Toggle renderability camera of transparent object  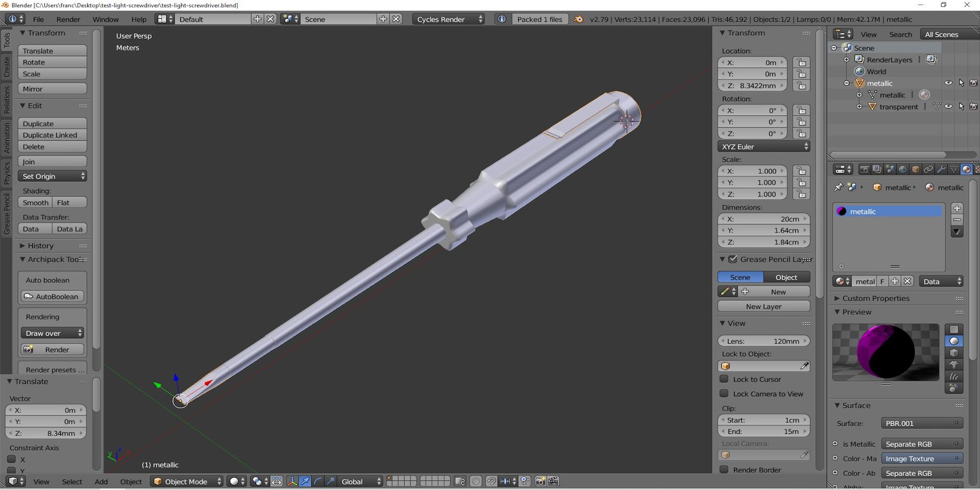coord(973,107)
